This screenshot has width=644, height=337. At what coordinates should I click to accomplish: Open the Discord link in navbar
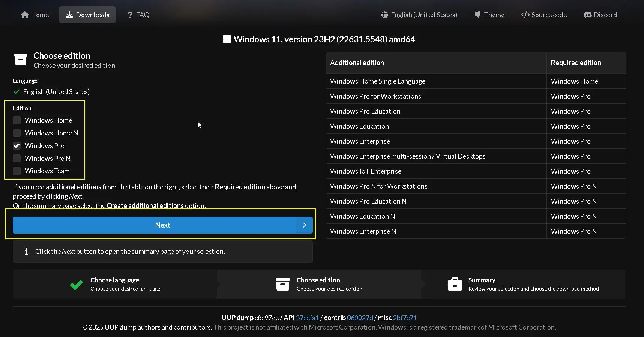pos(600,15)
